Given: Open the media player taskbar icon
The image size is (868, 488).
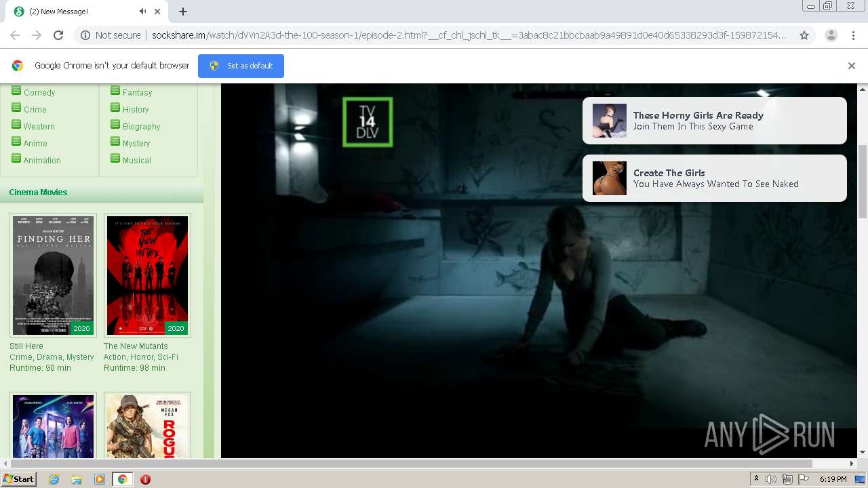Looking at the screenshot, I should tap(100, 479).
